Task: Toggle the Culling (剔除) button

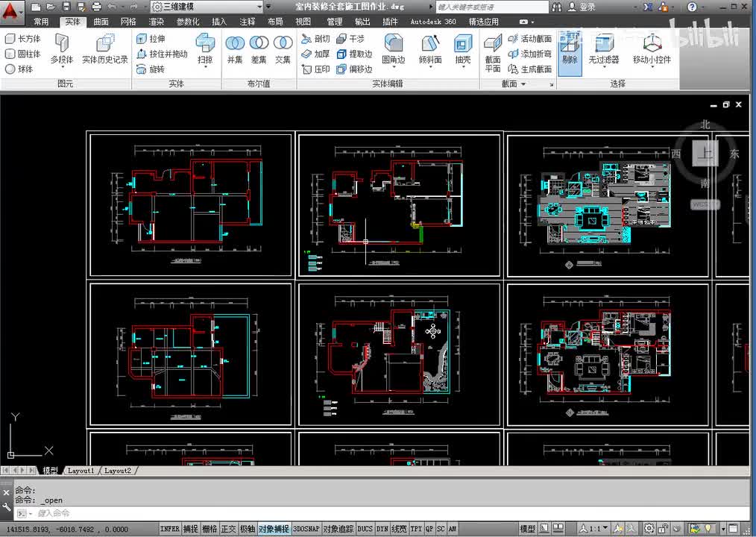Action: [570, 52]
